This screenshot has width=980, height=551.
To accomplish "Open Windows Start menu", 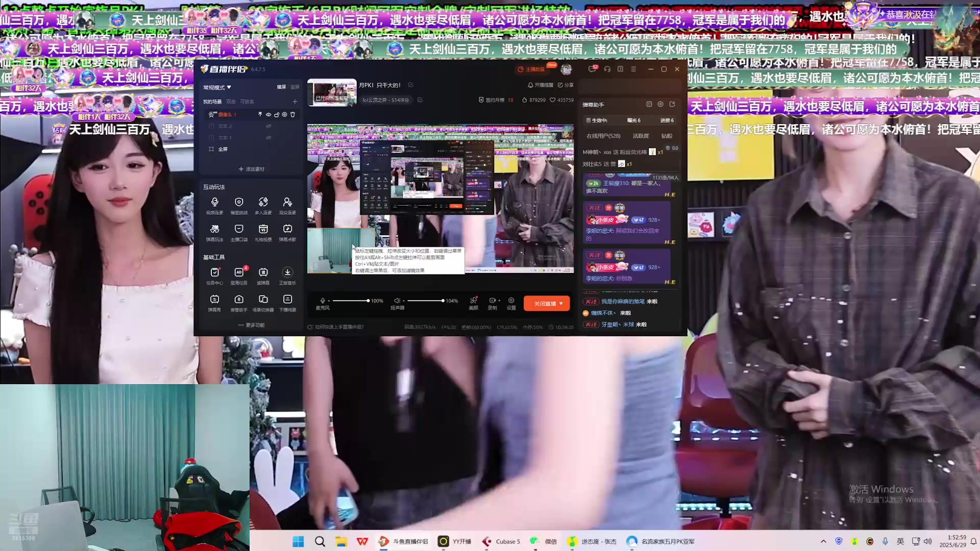I will pyautogui.click(x=298, y=541).
